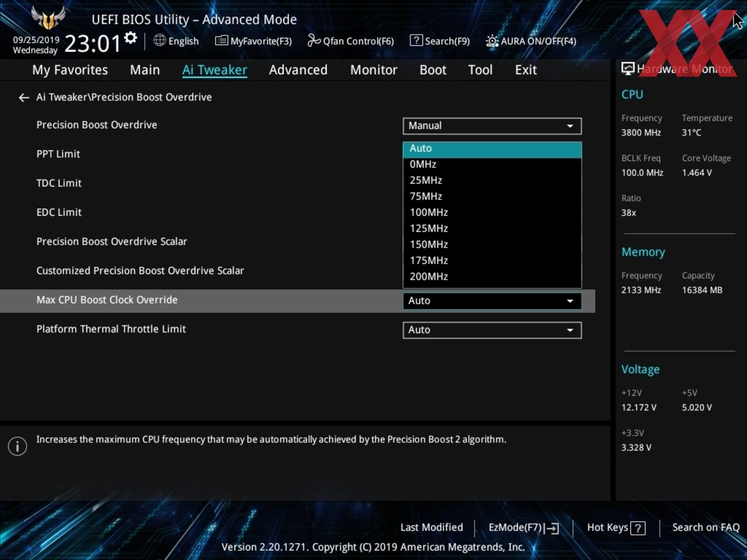Select 0MHz option

click(x=492, y=164)
